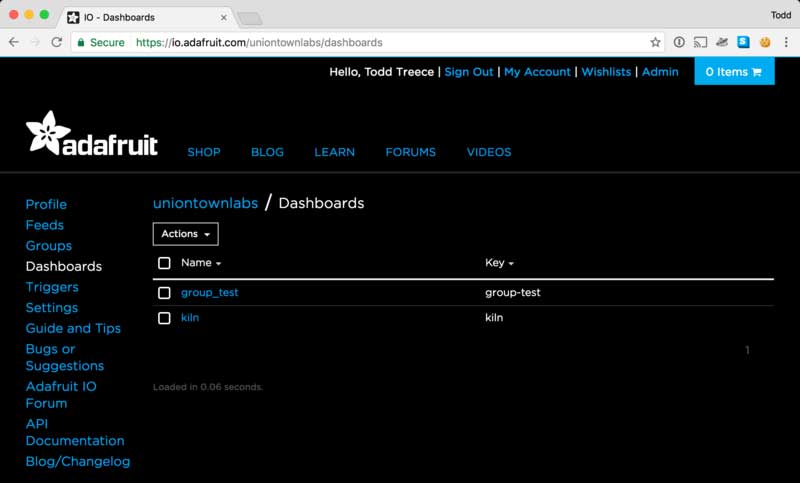800x483 pixels.
Task: Check the box next to kiln
Action: [x=165, y=318]
